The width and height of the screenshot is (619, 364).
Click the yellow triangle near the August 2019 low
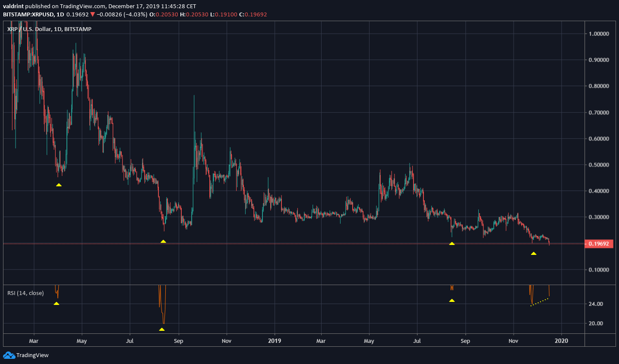coord(452,244)
